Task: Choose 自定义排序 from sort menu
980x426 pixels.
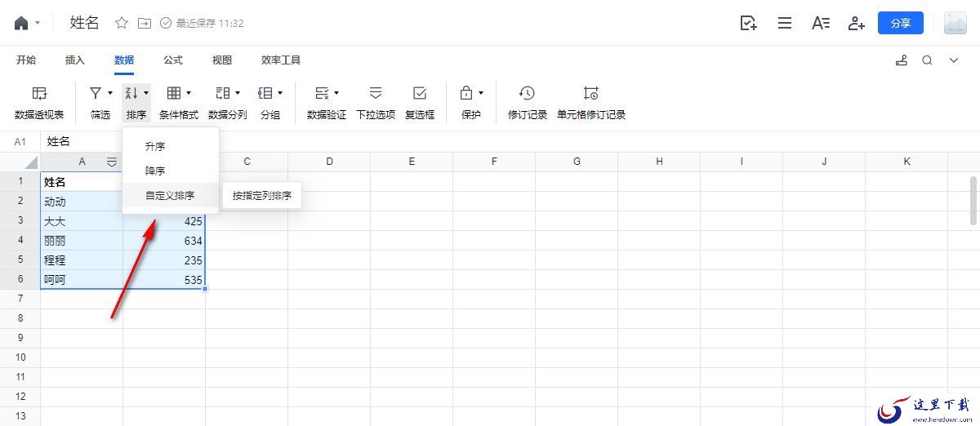Action: click(x=171, y=196)
